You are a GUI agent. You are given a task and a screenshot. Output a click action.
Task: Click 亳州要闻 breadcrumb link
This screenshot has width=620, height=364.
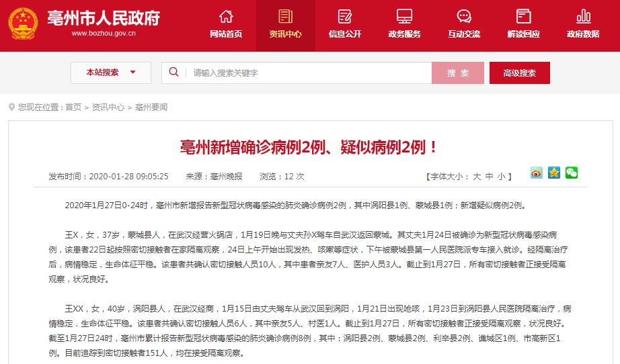tap(151, 107)
